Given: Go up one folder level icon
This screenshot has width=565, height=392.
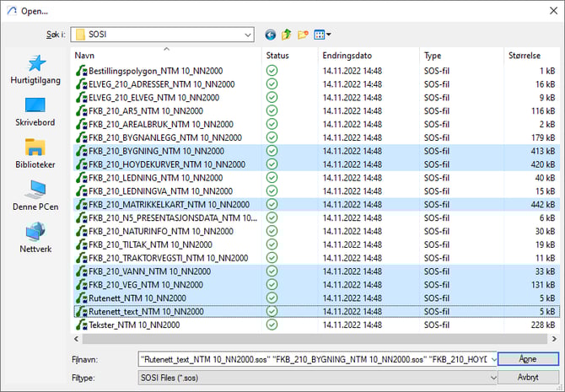Looking at the screenshot, I should click(x=287, y=35).
